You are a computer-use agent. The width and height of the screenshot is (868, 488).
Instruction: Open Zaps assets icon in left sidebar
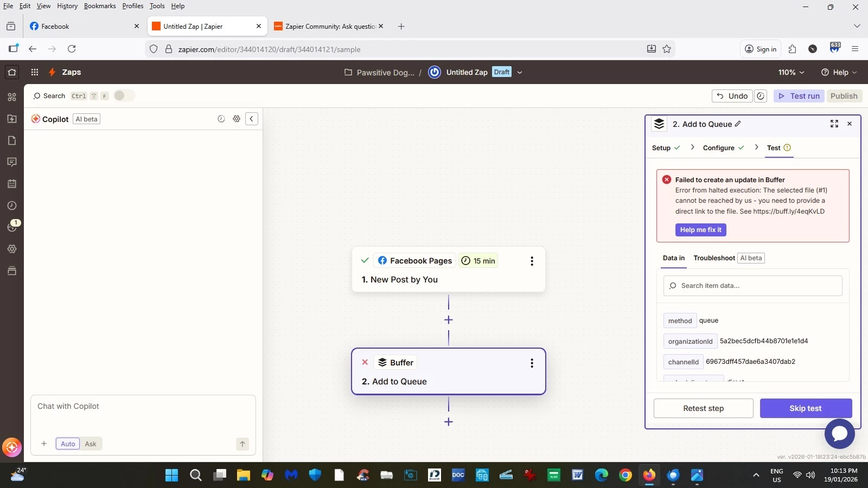coord(12,97)
